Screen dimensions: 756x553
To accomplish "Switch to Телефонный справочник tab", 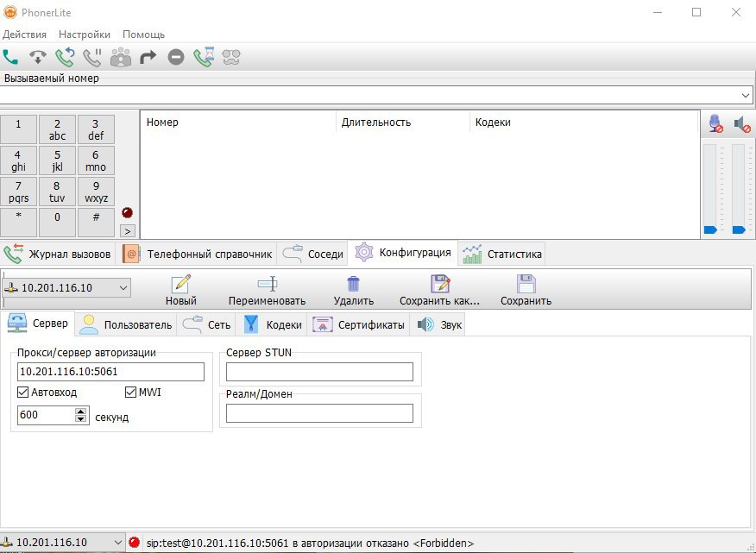I will tap(197, 254).
